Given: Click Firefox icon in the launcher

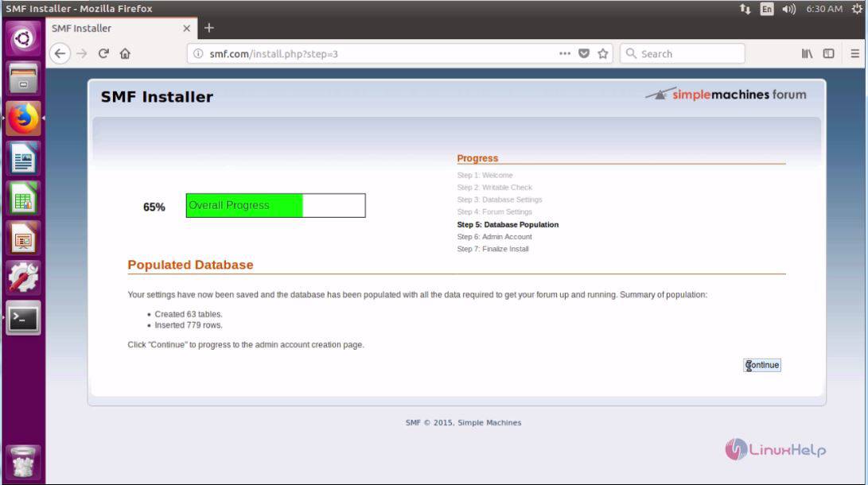Looking at the screenshot, I should tap(23, 118).
